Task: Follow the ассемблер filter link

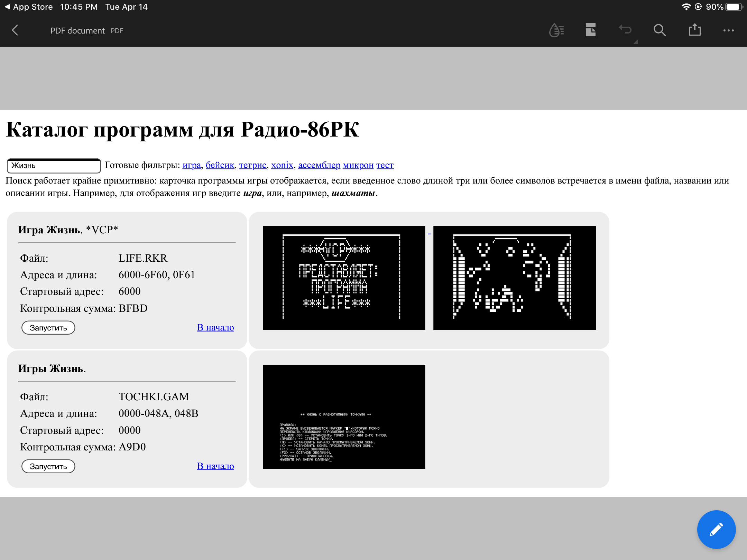Action: 319,165
